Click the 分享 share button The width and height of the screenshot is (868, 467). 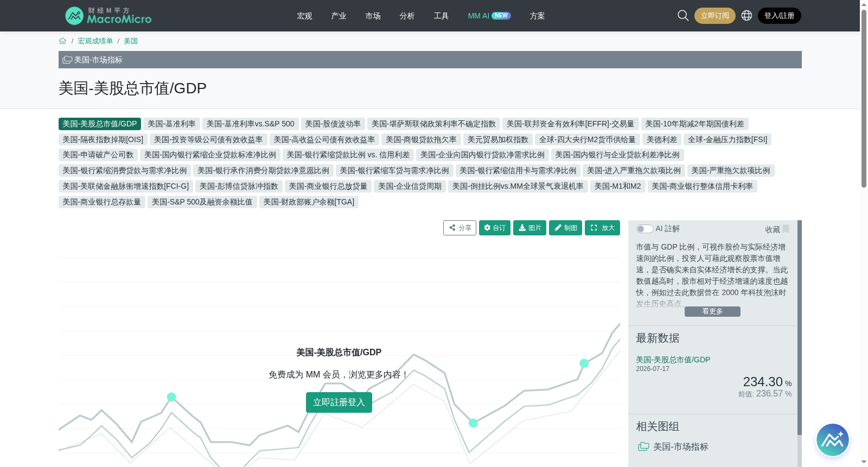point(459,228)
